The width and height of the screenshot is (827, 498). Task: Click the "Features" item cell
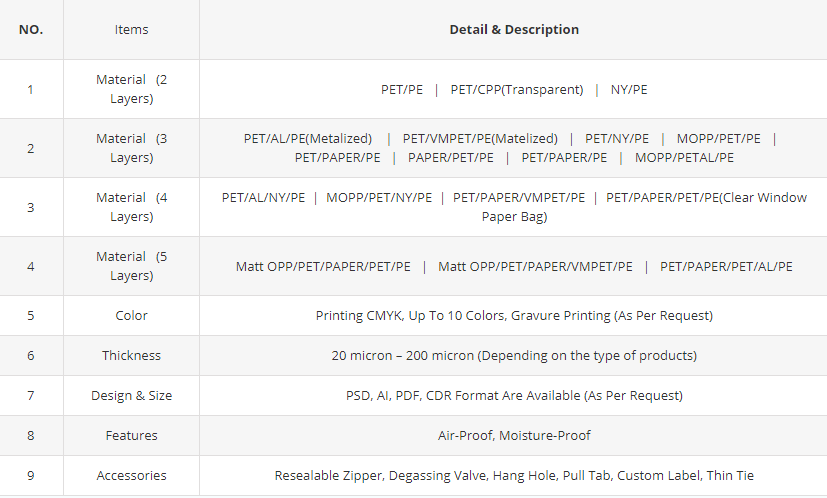(x=131, y=435)
